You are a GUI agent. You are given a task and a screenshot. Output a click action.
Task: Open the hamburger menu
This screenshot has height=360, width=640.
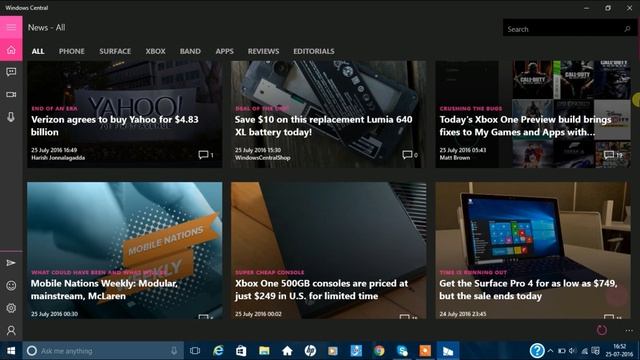[x=11, y=27]
